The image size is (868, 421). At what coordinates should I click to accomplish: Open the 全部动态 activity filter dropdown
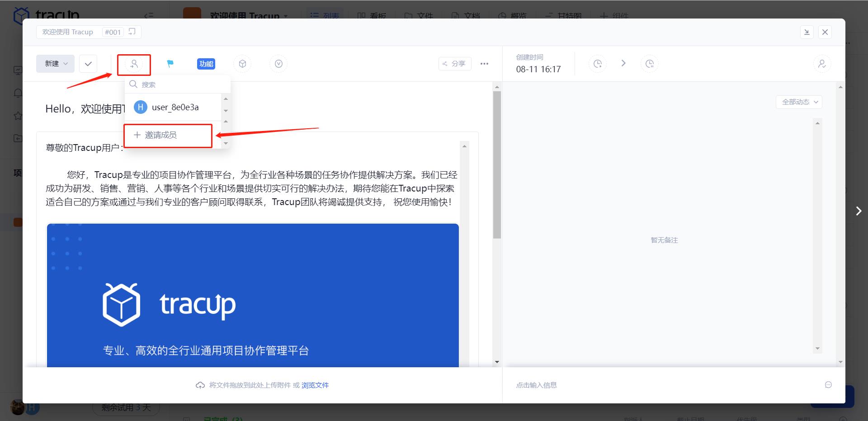[x=799, y=102]
